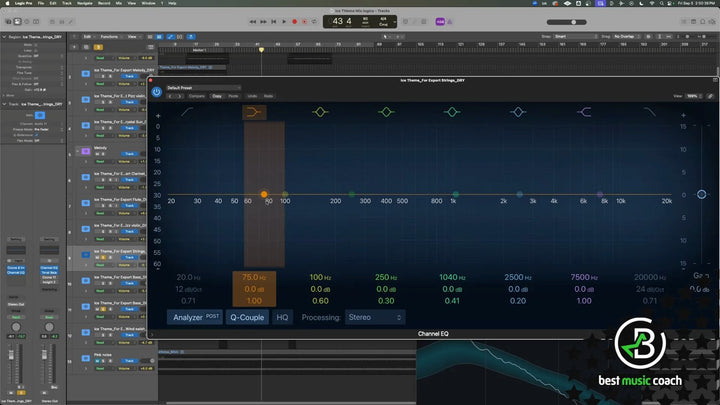Image resolution: width=720 pixels, height=405 pixels.
Task: Open the tracks area View dropdown
Action: (x=133, y=36)
